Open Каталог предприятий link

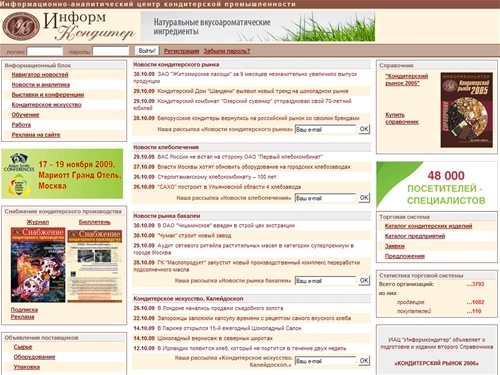coord(415,236)
